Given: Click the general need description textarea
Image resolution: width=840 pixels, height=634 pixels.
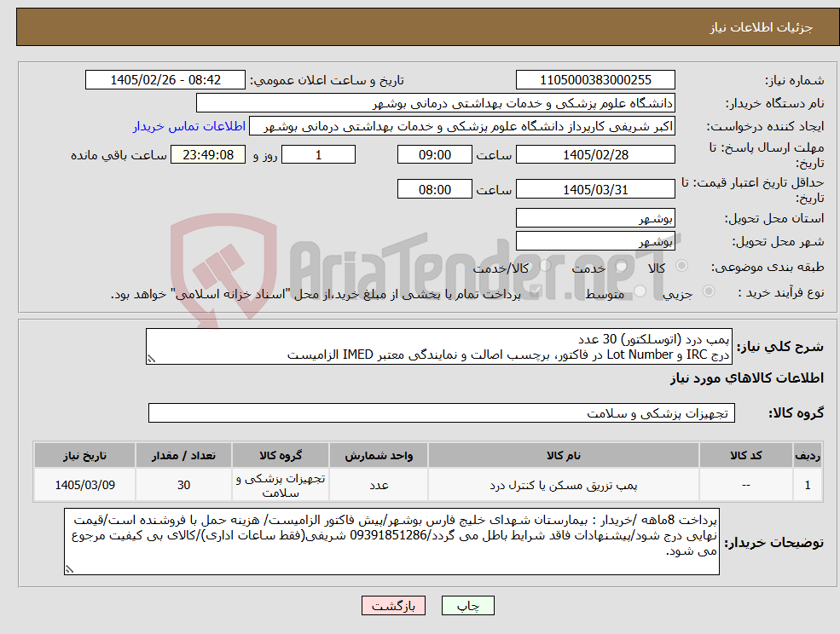Looking at the screenshot, I should click(x=438, y=347).
